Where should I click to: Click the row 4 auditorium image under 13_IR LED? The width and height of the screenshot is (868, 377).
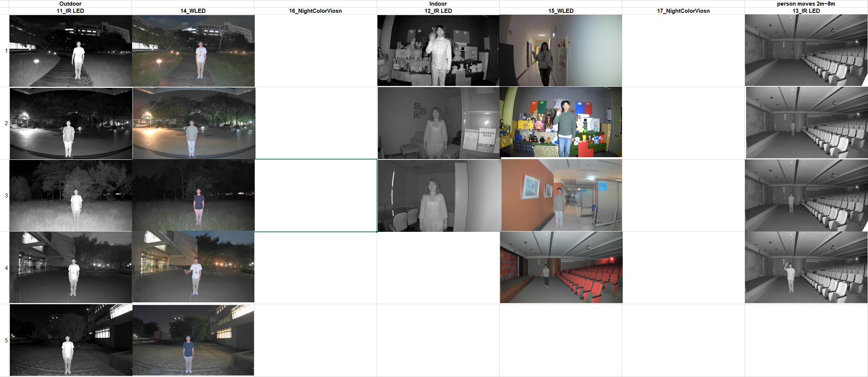click(806, 268)
